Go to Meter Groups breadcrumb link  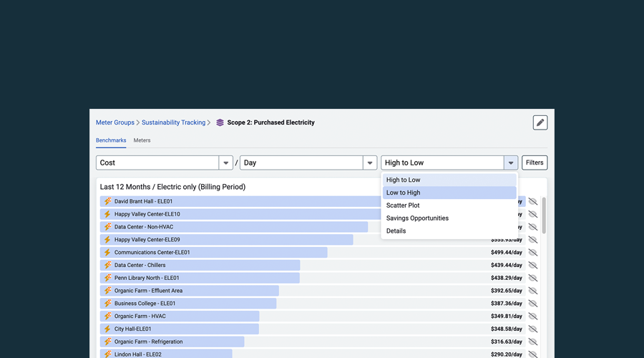pyautogui.click(x=115, y=122)
